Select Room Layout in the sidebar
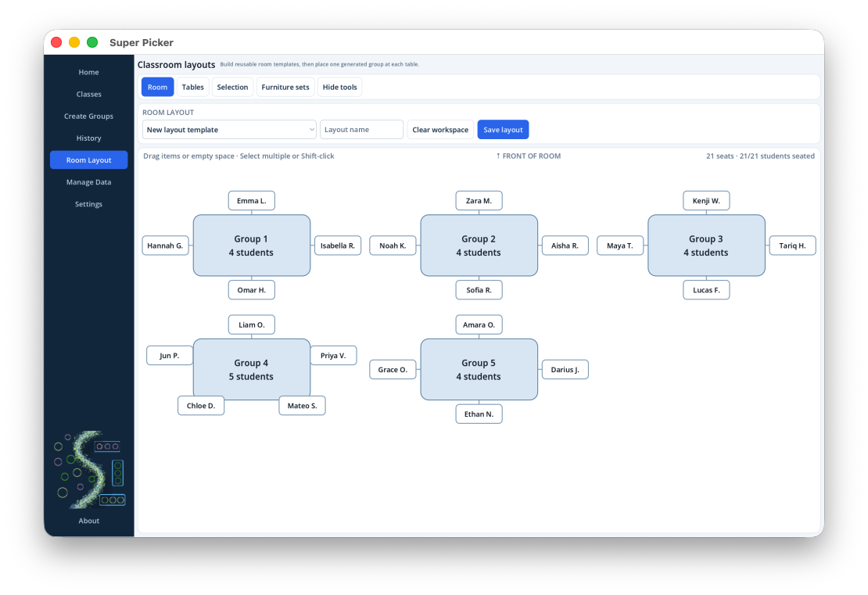 (x=88, y=160)
